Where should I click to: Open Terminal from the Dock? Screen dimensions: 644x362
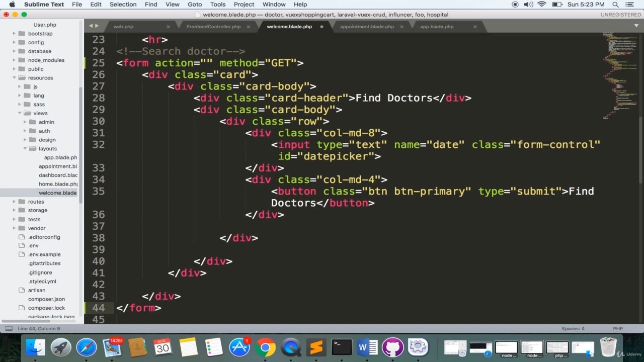pos(342,347)
